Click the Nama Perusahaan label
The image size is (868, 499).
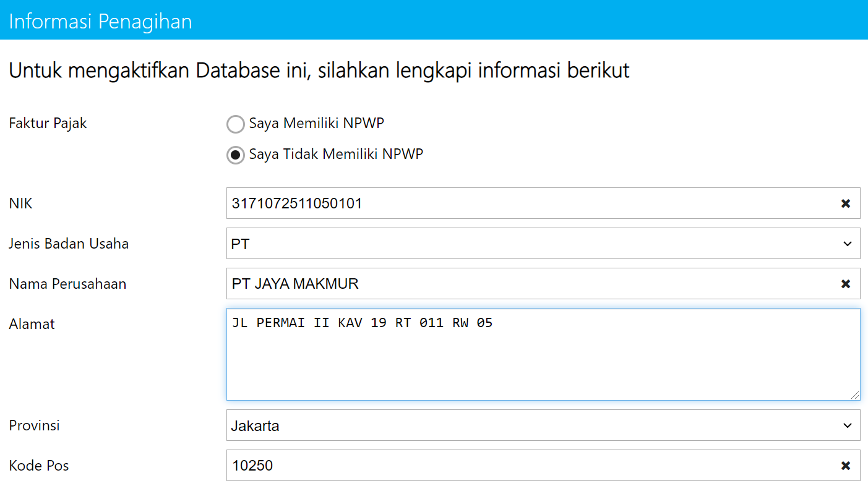[67, 284]
